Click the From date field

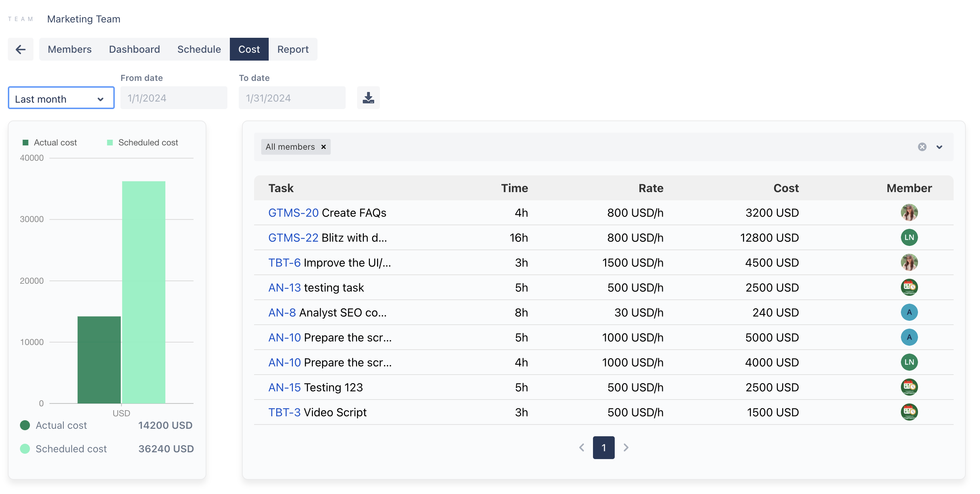(174, 98)
